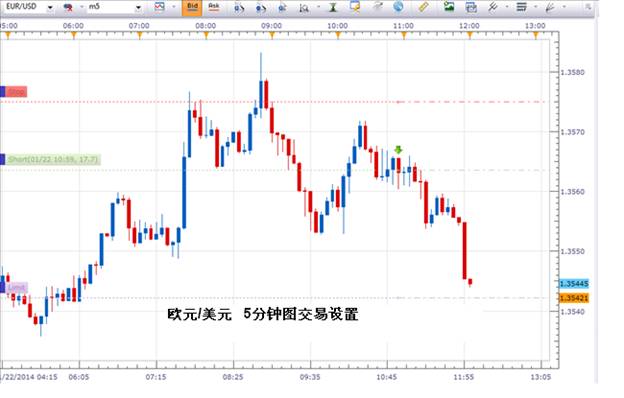Expand the m5 timeframe dropdown
The width and height of the screenshot is (624, 398).
click(x=138, y=8)
